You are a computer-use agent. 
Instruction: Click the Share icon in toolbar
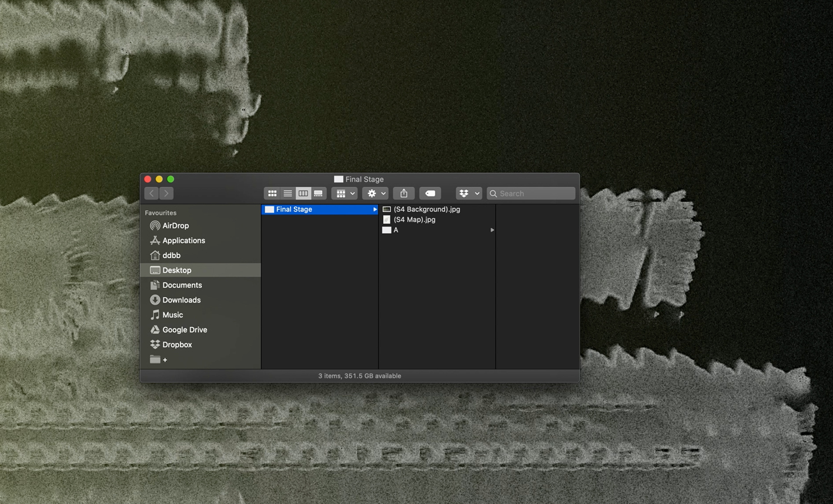pyautogui.click(x=404, y=193)
